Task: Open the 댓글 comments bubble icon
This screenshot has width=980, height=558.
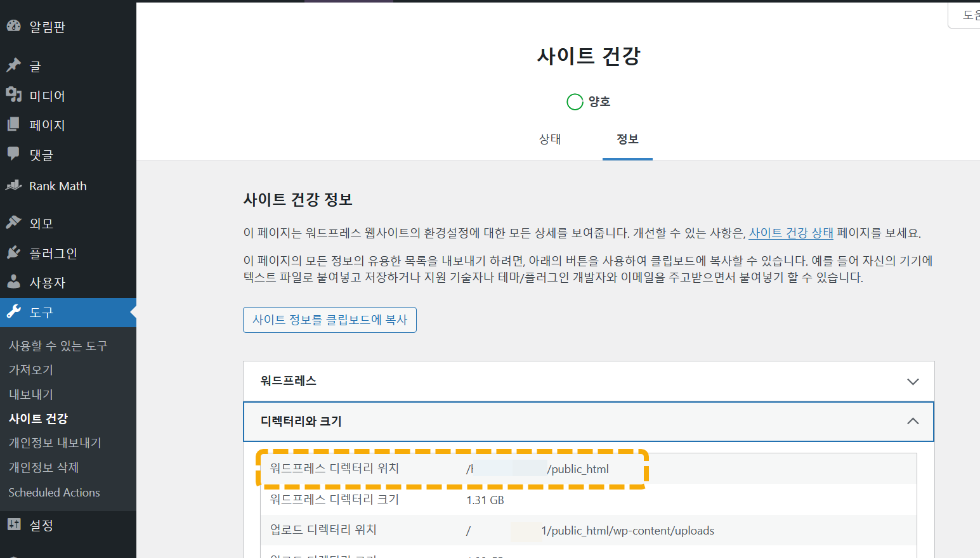Action: [13, 154]
